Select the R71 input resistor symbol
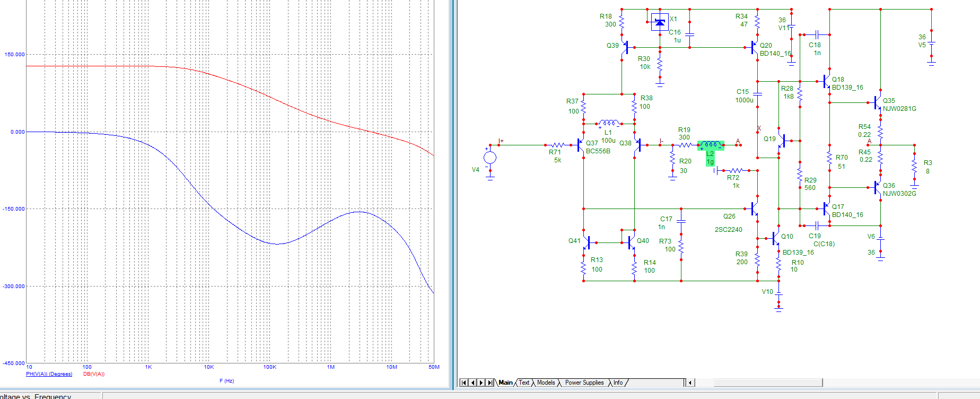Screen dimensions: 980x399 558,145
